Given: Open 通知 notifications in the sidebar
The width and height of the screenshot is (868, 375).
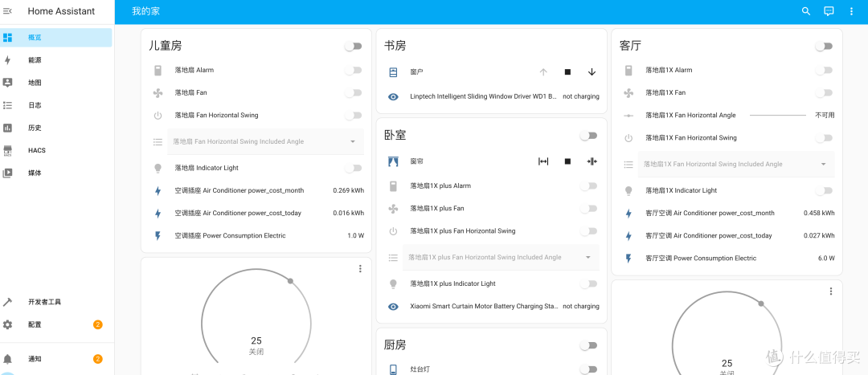Looking at the screenshot, I should (x=56, y=359).
